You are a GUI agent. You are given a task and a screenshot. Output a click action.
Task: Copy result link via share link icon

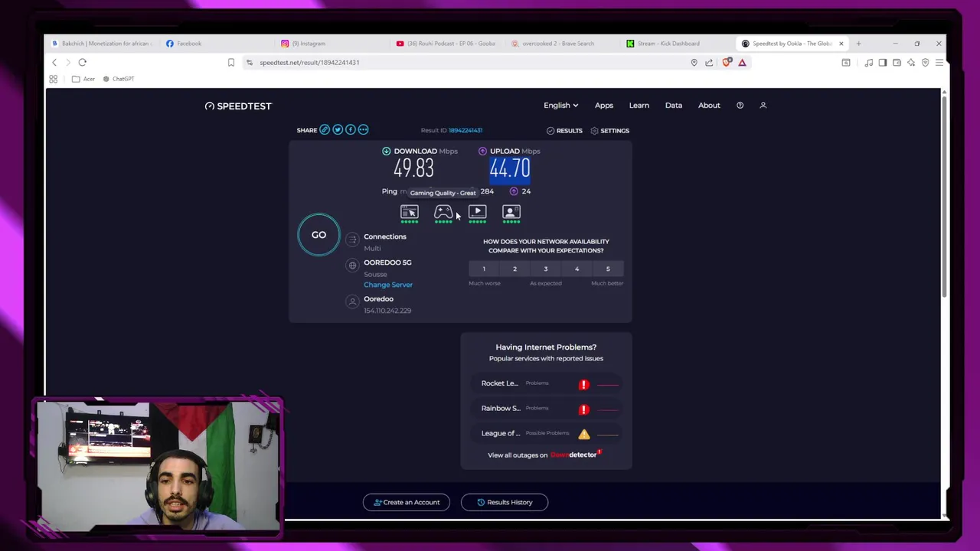tap(325, 130)
